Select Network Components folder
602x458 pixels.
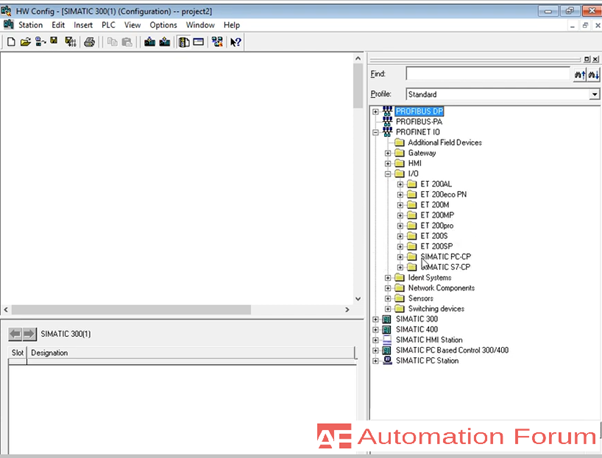441,288
